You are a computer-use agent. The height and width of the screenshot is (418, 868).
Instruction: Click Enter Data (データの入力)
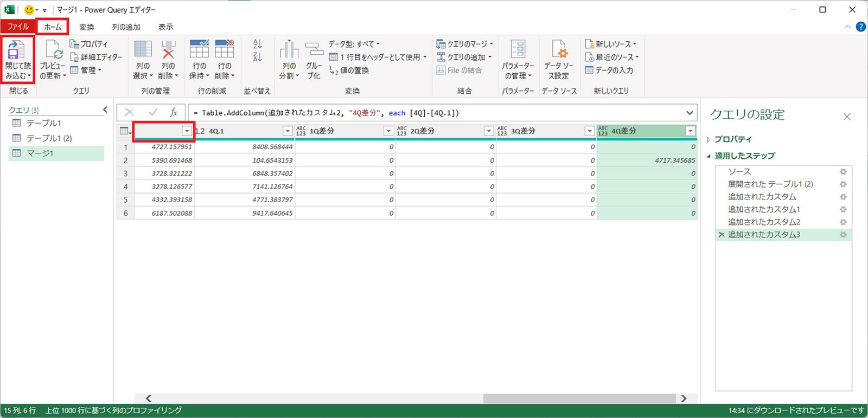coord(609,70)
